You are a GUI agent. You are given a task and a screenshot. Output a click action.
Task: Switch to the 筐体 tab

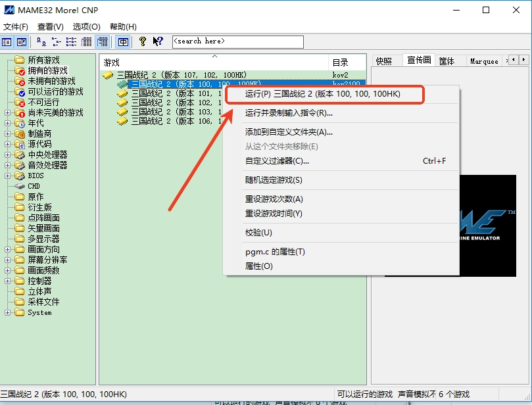[x=447, y=61]
